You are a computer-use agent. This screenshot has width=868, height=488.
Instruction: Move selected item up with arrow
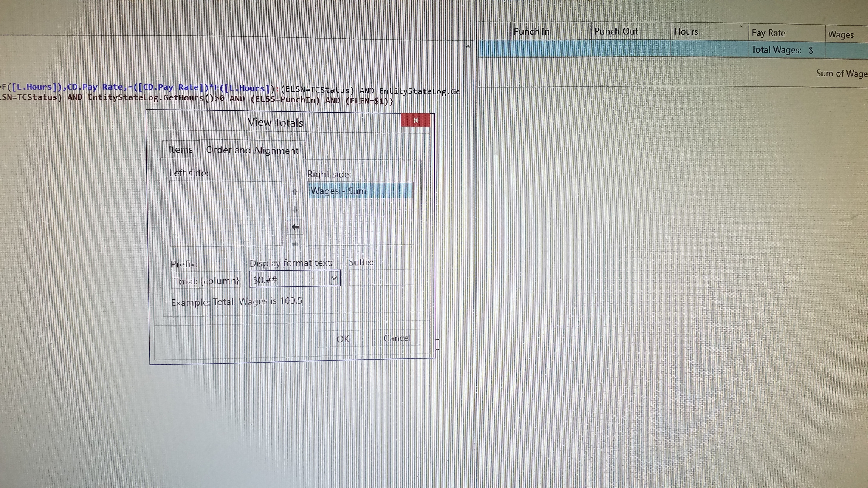point(295,192)
